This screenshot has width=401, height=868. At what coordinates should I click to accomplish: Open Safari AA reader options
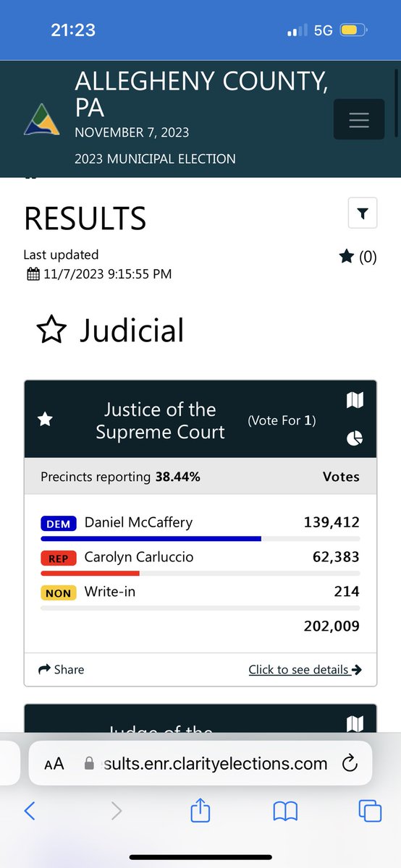click(54, 764)
